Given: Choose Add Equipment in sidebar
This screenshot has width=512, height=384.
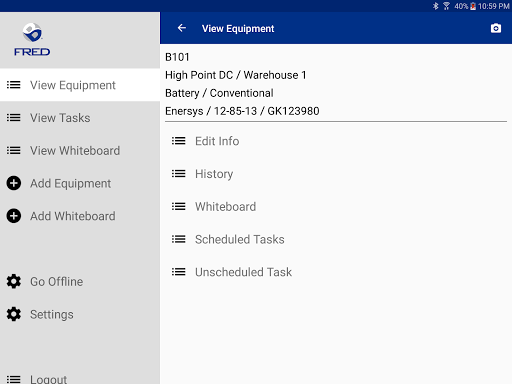Looking at the screenshot, I should pyautogui.click(x=80, y=183).
